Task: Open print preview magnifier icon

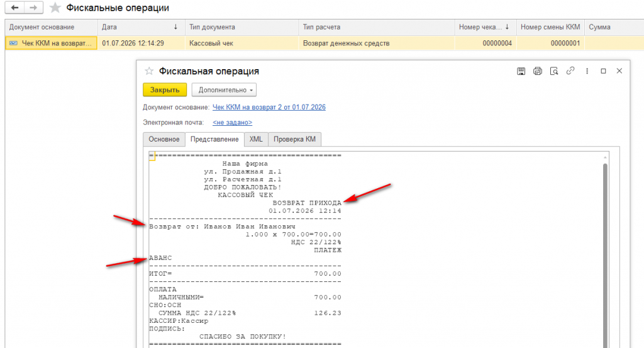Action: pos(554,71)
